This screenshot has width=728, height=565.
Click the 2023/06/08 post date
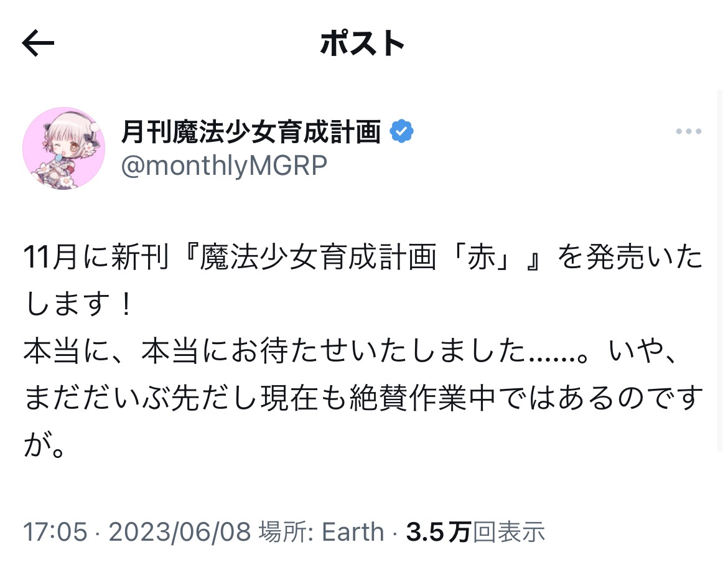pos(179,532)
